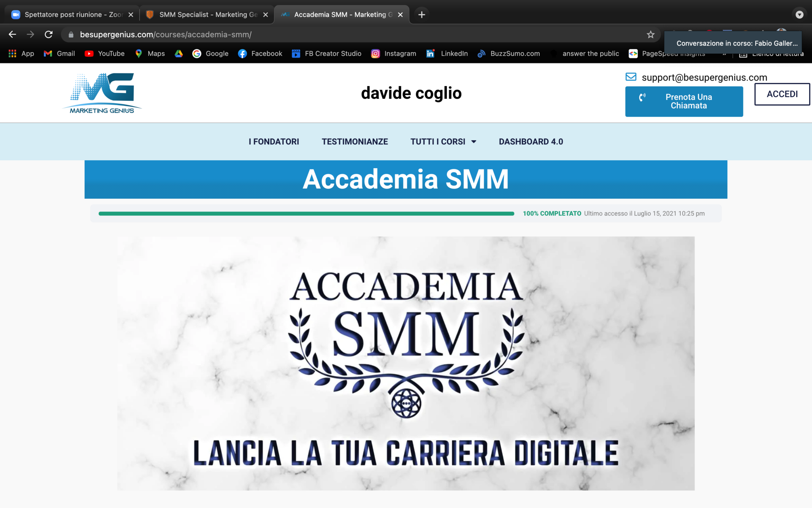The height and width of the screenshot is (508, 812).
Task: Open the LinkedIn bookmark
Action: pyautogui.click(x=447, y=54)
